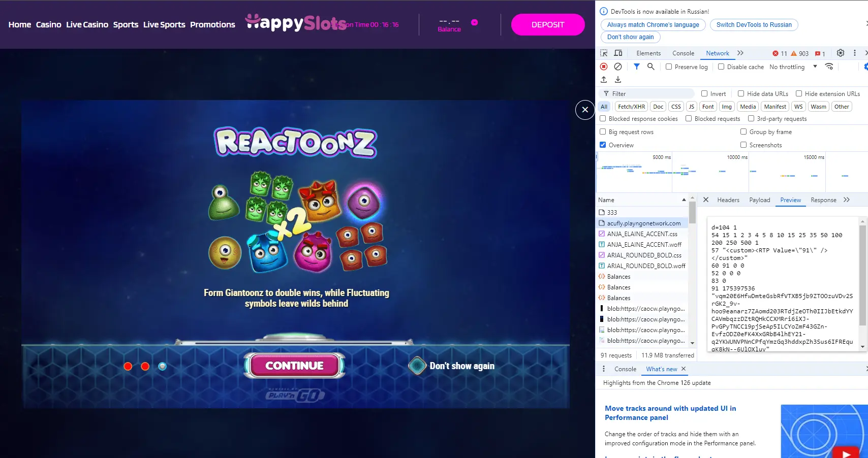The width and height of the screenshot is (868, 458).
Task: Enable Disable cache checkbox
Action: point(721,67)
